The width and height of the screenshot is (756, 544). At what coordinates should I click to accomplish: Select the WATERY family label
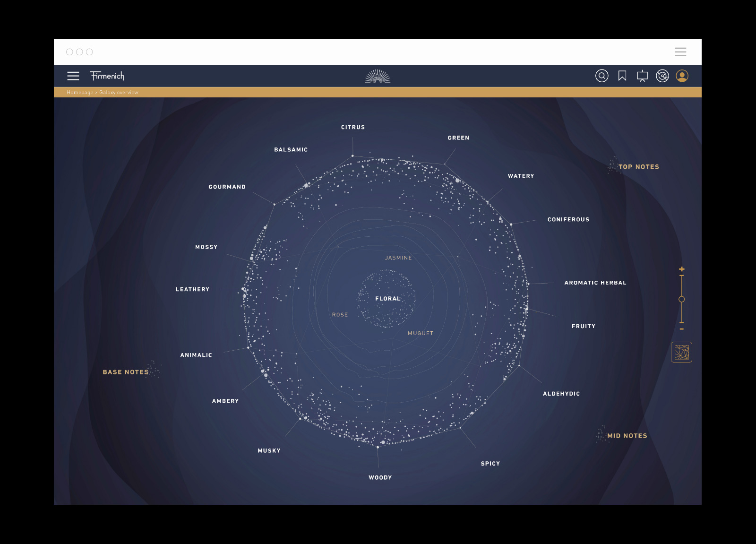[521, 176]
